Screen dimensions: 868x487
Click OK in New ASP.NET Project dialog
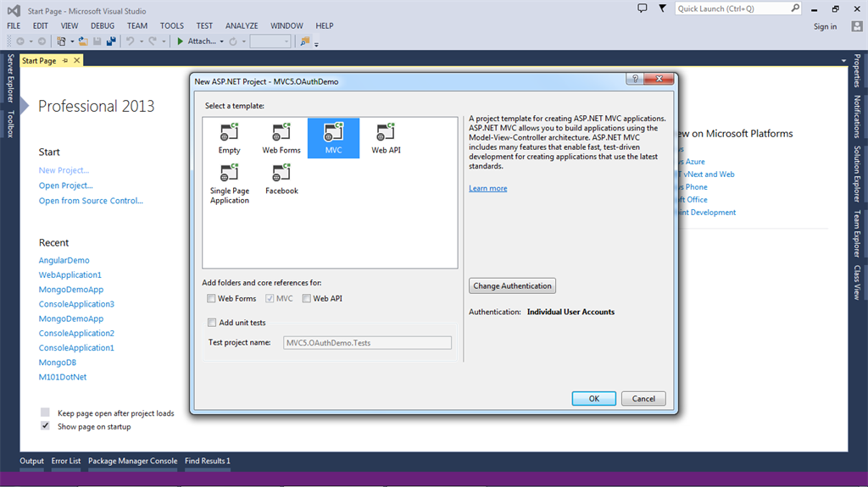tap(593, 398)
